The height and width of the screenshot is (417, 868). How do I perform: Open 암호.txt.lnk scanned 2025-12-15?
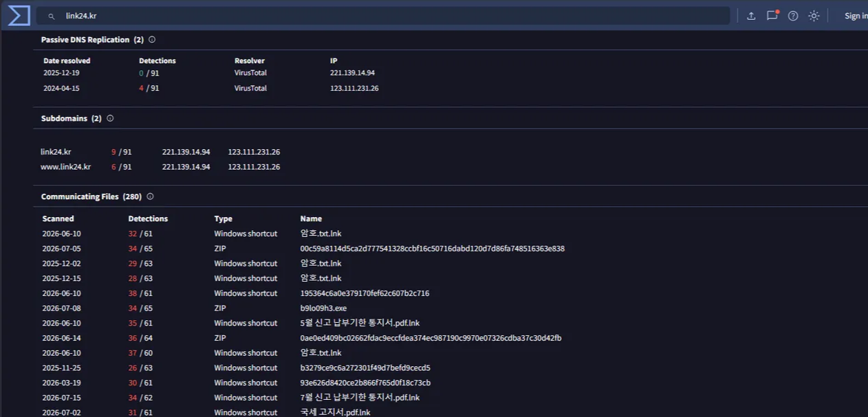coord(321,278)
